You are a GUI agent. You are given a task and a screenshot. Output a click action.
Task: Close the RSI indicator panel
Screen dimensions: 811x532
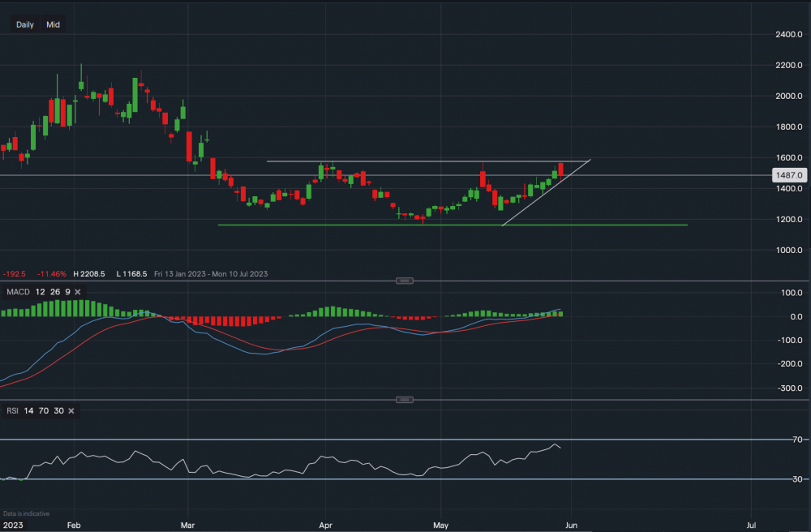[71, 411]
